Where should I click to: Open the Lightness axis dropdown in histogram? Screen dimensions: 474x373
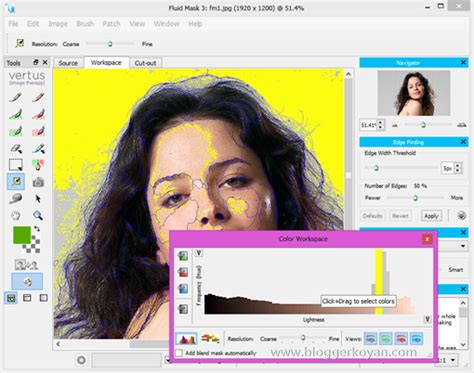(428, 319)
